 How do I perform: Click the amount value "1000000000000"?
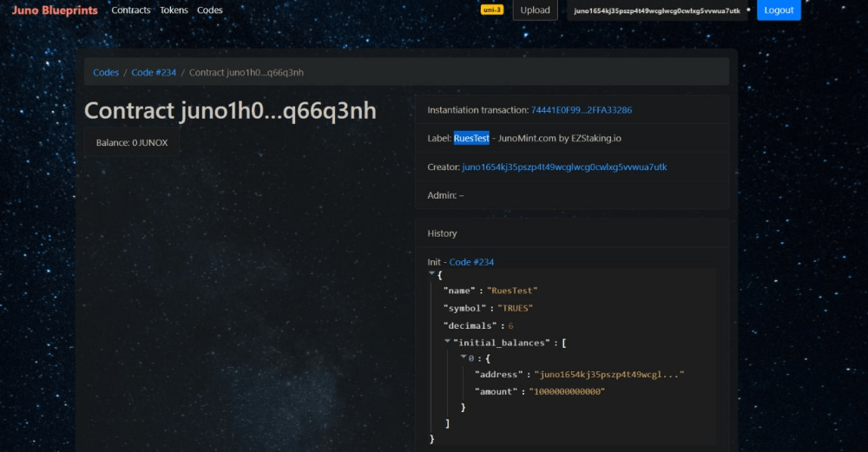(x=569, y=391)
